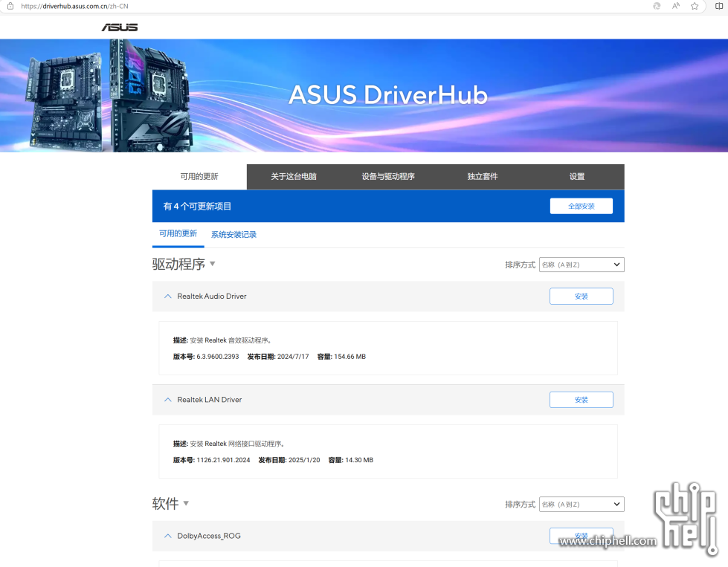728x567 pixels.
Task: Select the 可用的更新 sub-tab
Action: coord(178,233)
